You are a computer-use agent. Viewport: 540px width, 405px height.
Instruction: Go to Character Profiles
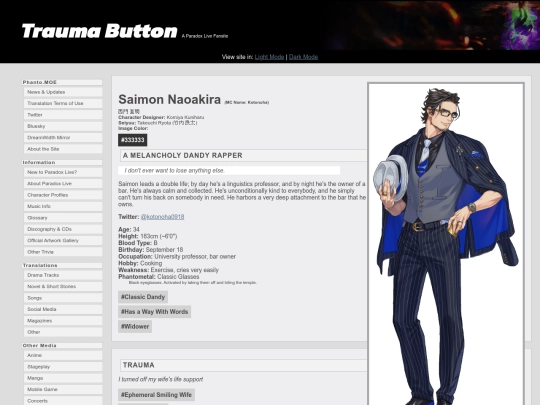(x=63, y=195)
